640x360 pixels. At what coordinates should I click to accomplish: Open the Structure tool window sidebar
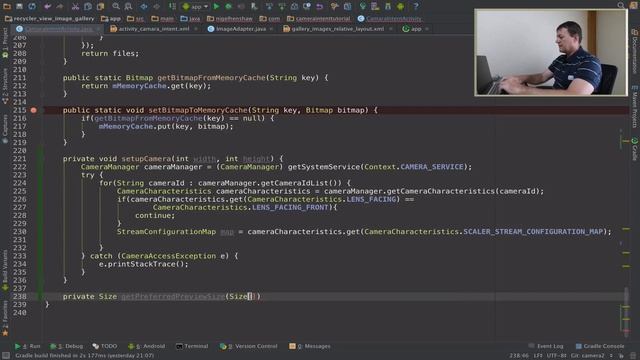5,86
